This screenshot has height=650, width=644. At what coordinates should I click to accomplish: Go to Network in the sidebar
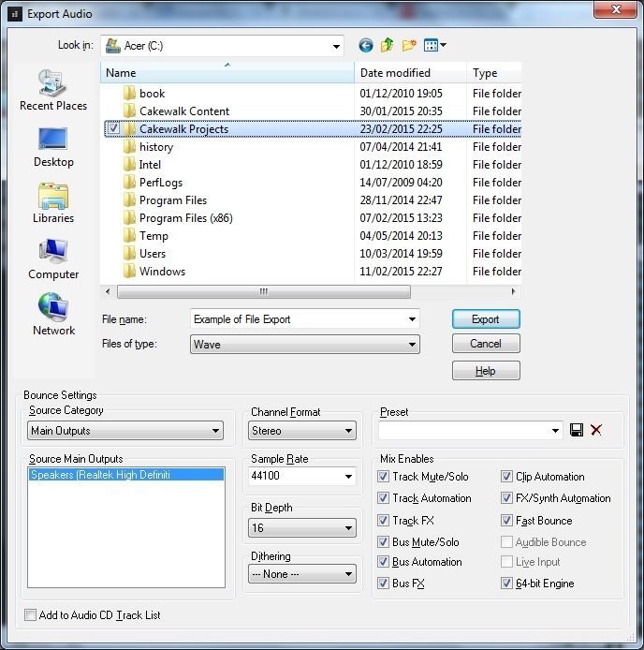click(x=53, y=314)
